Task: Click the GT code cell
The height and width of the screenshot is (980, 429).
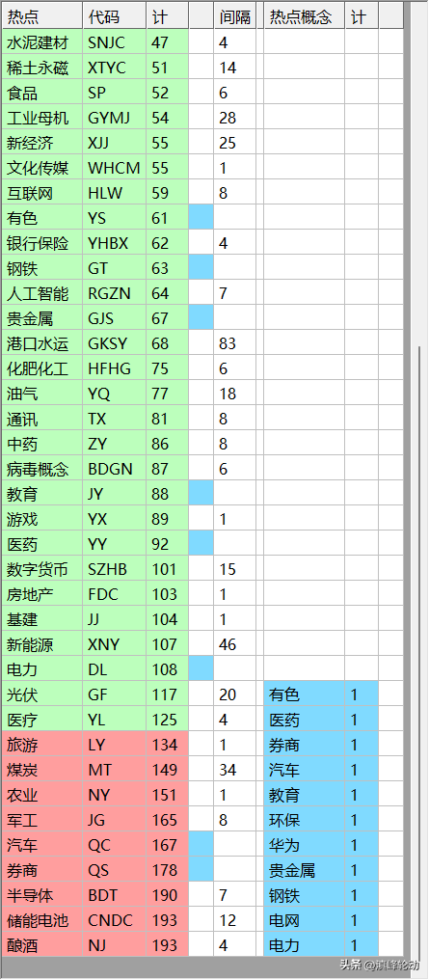Action: [x=116, y=268]
